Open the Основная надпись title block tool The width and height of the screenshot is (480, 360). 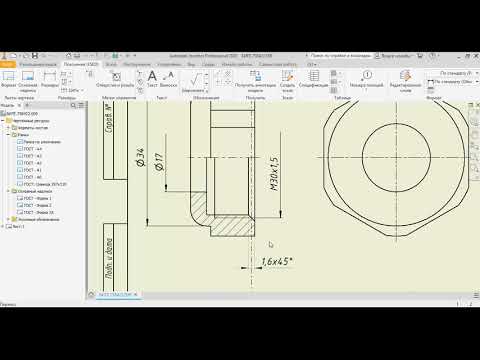click(x=28, y=81)
